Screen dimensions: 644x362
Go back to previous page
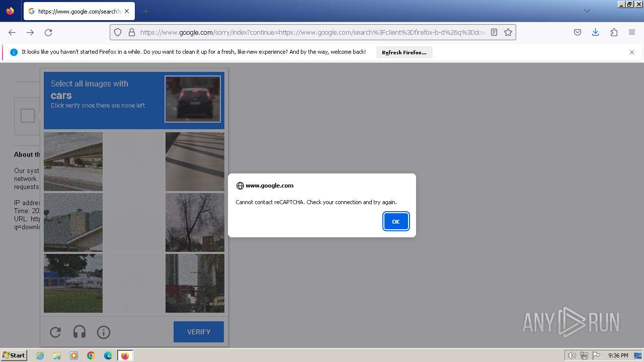[x=12, y=32]
